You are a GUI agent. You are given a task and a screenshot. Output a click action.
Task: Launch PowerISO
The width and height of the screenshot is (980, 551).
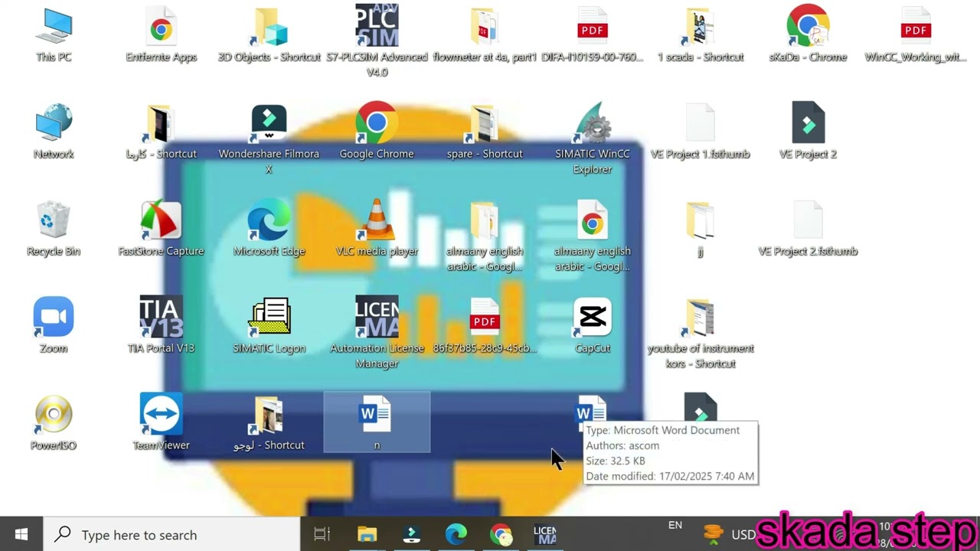point(54,423)
